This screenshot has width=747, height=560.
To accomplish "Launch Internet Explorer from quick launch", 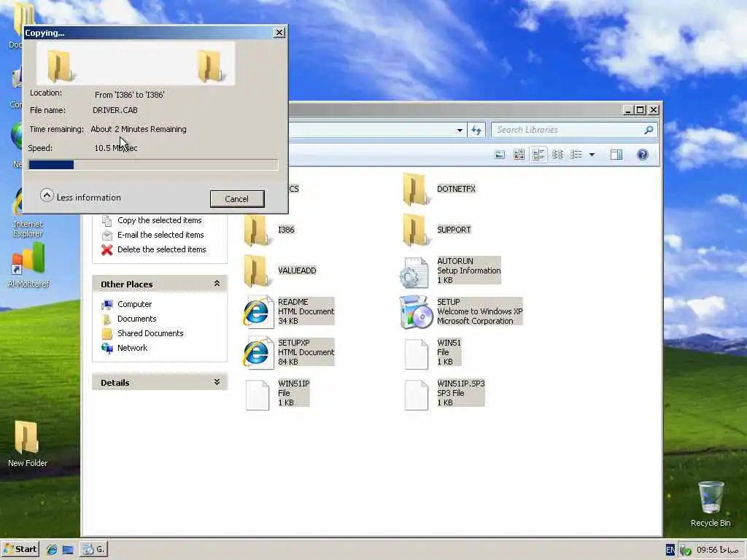I will tap(52, 550).
